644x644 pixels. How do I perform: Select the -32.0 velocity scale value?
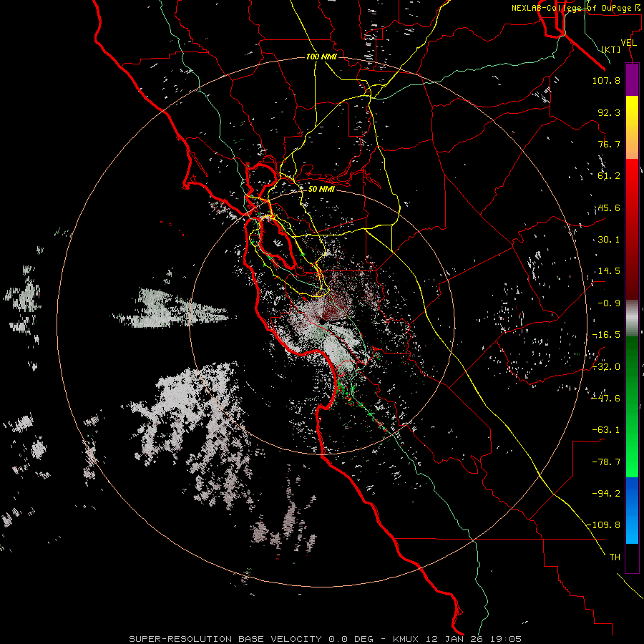[x=606, y=367]
